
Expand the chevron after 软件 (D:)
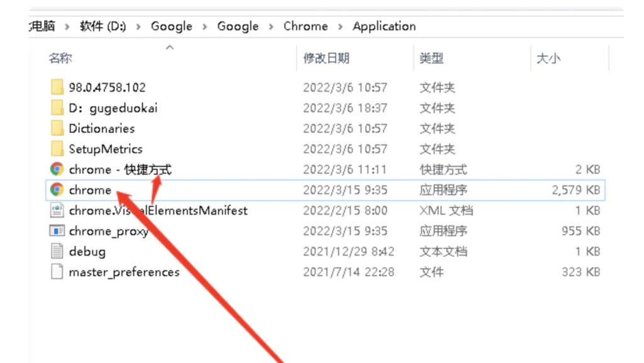138,26
